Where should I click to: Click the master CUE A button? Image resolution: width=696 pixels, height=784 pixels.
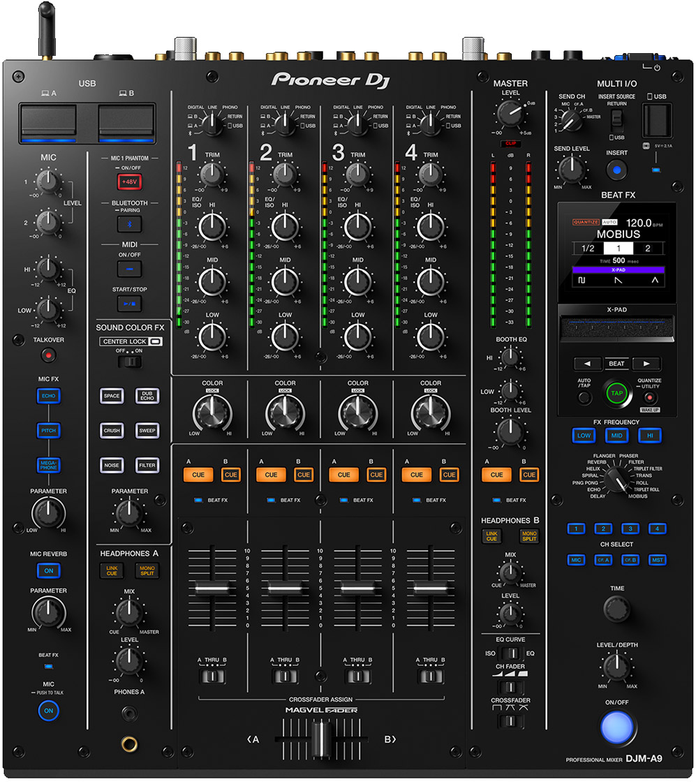point(496,475)
